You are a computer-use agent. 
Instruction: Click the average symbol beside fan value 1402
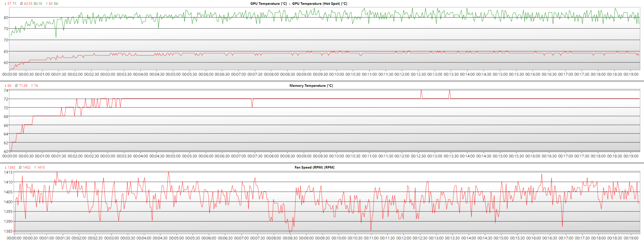(x=20, y=167)
